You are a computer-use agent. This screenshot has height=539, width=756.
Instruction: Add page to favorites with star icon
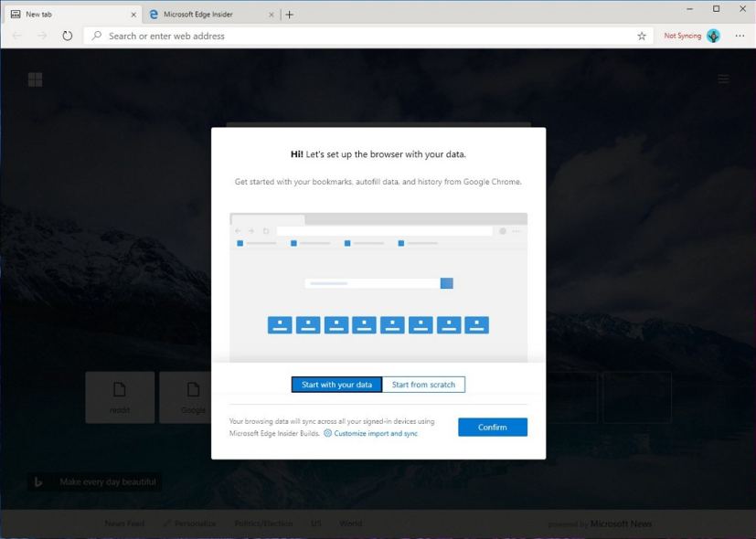tap(642, 36)
